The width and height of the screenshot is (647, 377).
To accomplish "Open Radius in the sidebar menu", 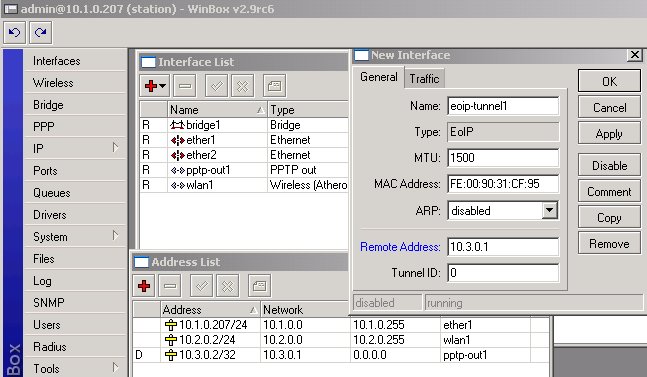I will (x=75, y=347).
